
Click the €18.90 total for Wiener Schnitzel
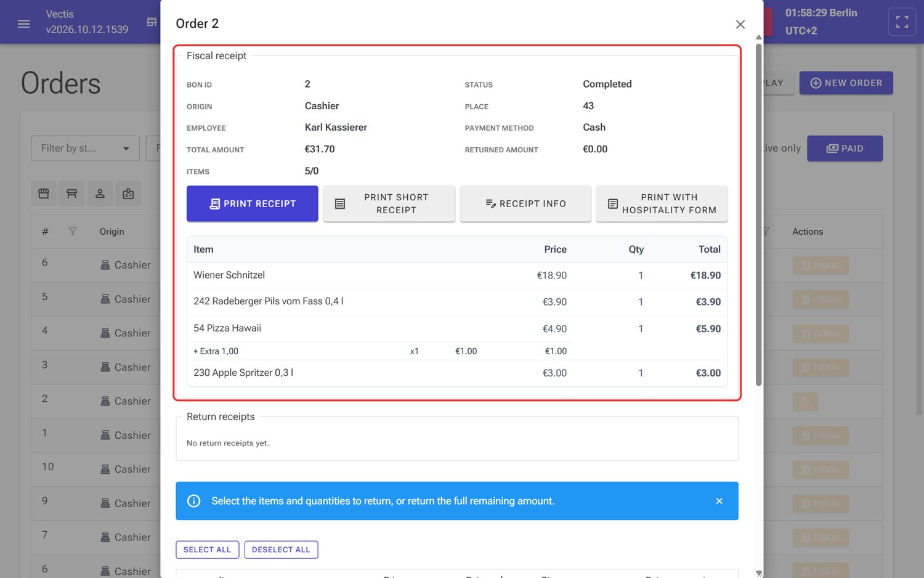click(705, 275)
